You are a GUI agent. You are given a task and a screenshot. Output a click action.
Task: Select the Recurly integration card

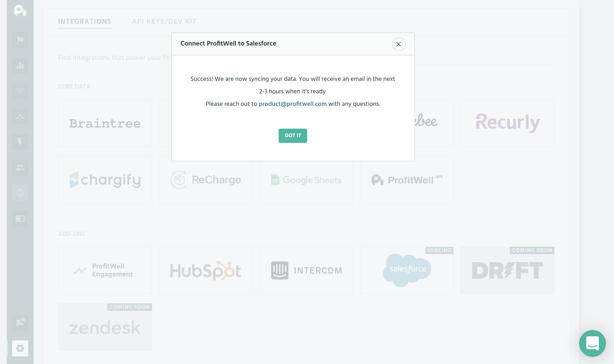point(507,123)
